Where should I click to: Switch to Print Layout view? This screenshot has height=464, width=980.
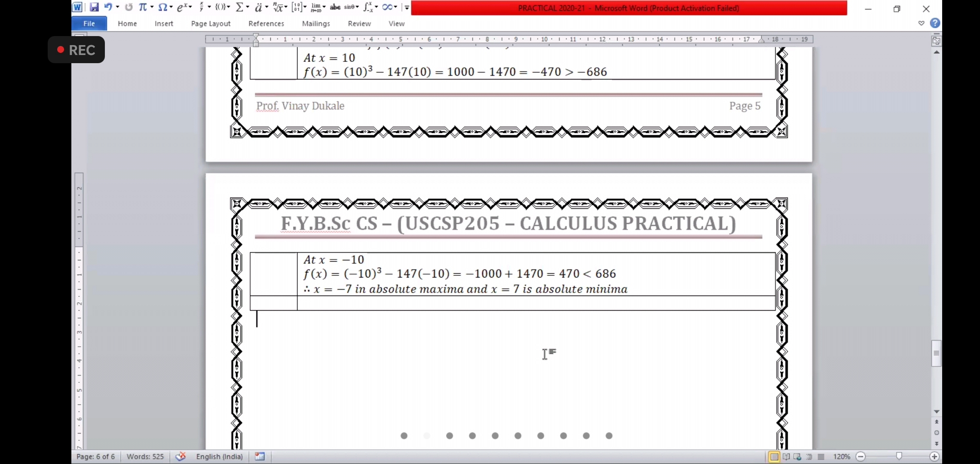(x=774, y=457)
